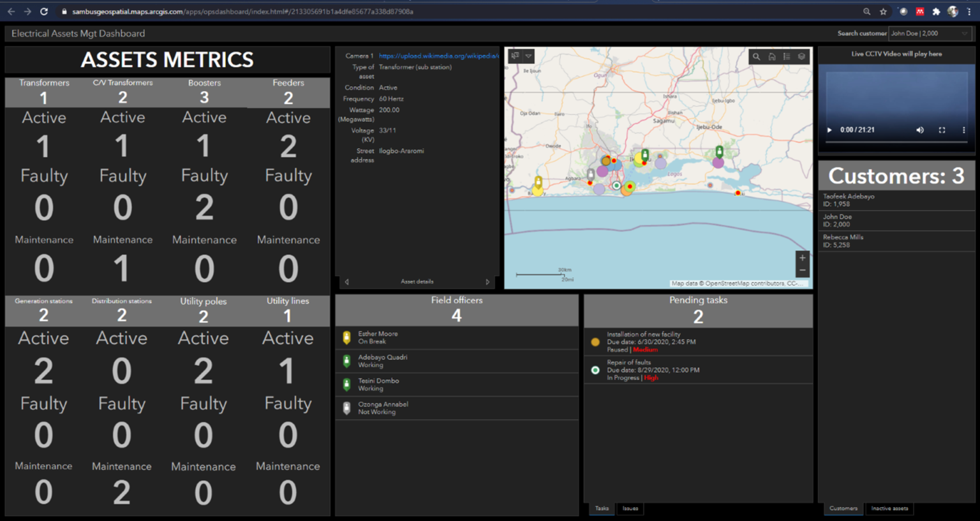The width and height of the screenshot is (980, 521).
Task: Enter fullscreen on the CCTV video player
Action: [942, 130]
